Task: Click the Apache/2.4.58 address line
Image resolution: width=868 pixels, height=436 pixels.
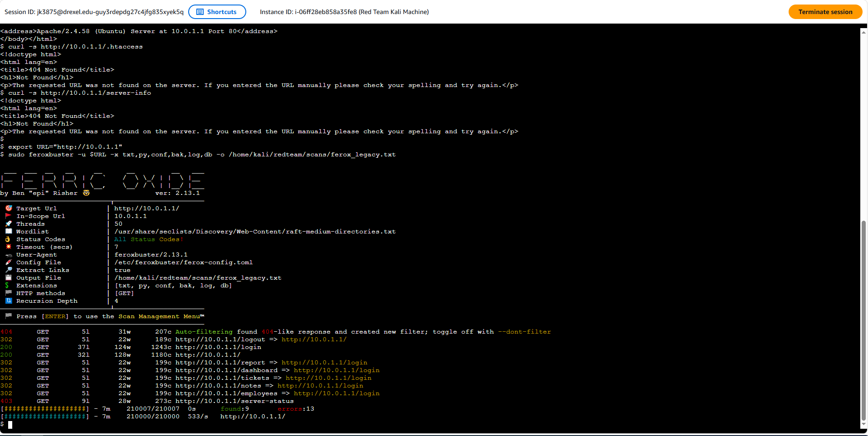Action: tap(139, 31)
